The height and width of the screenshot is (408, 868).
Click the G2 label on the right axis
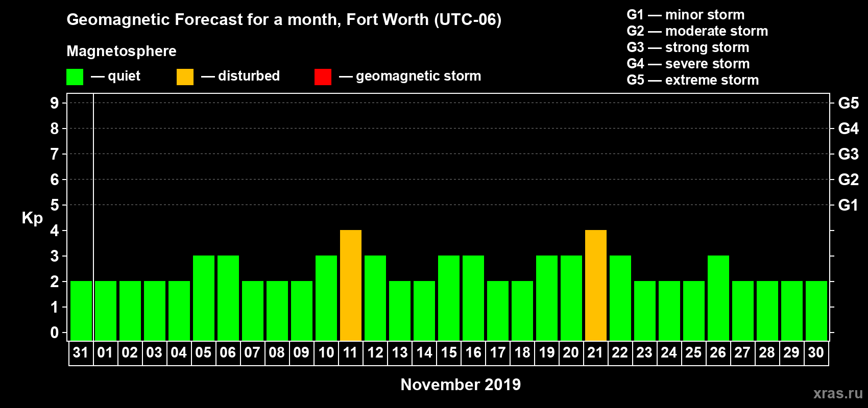(849, 180)
